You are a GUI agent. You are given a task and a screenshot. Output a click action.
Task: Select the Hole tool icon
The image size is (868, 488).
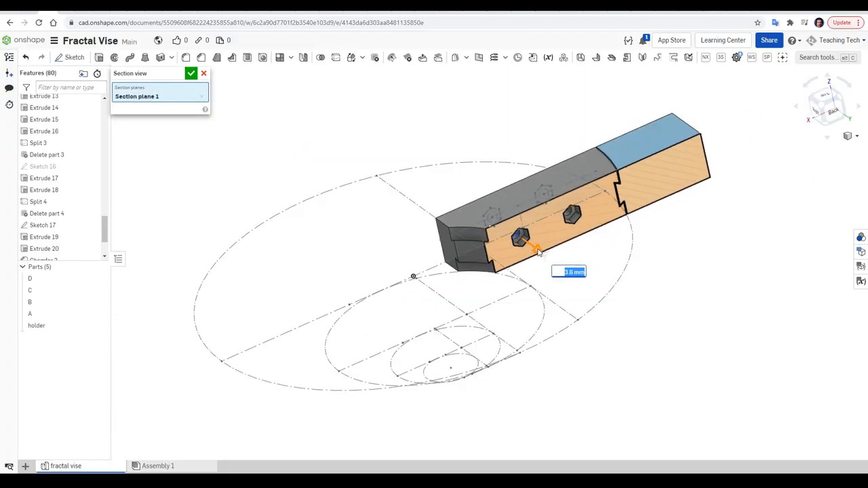[x=262, y=58]
